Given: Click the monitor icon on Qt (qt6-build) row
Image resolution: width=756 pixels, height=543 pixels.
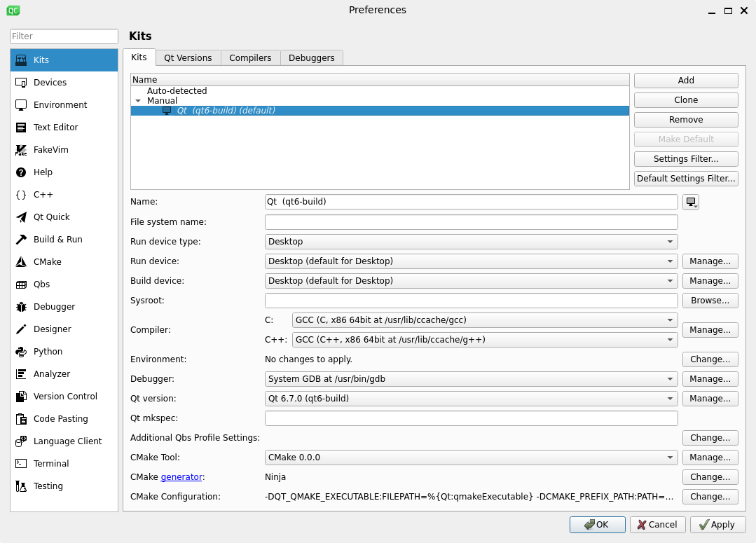Looking at the screenshot, I should (167, 111).
